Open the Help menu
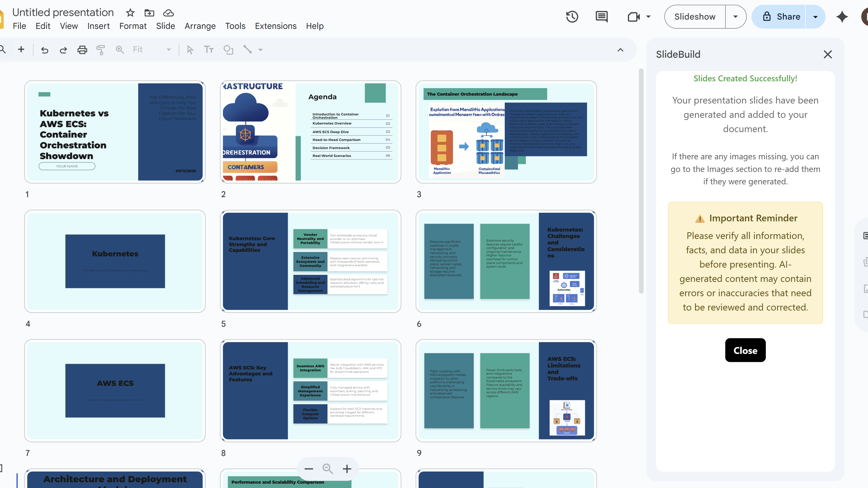 [x=315, y=26]
